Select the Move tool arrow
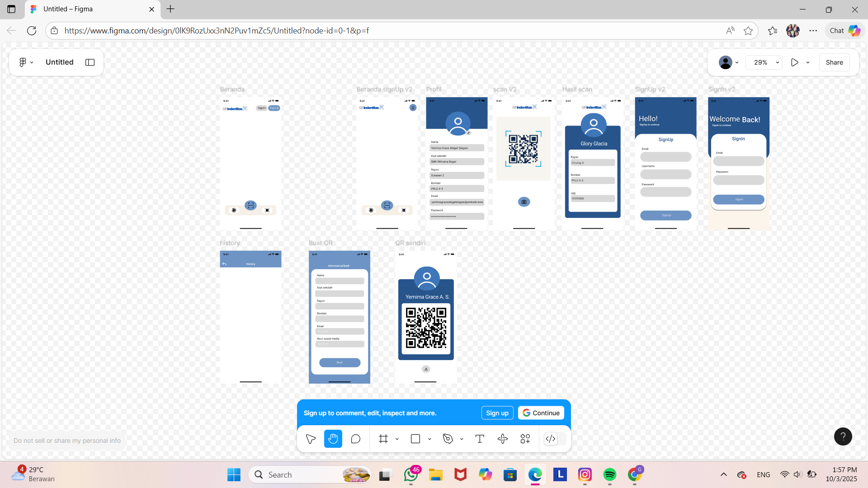 [311, 439]
